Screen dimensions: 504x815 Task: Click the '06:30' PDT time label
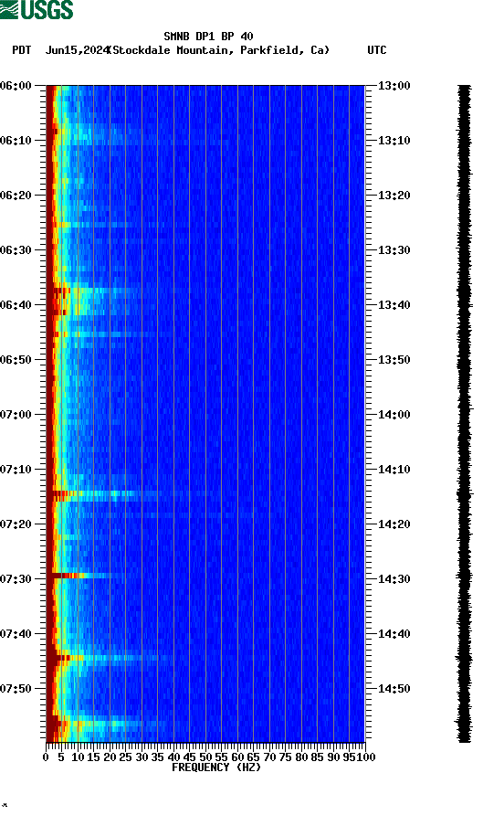click(x=16, y=250)
